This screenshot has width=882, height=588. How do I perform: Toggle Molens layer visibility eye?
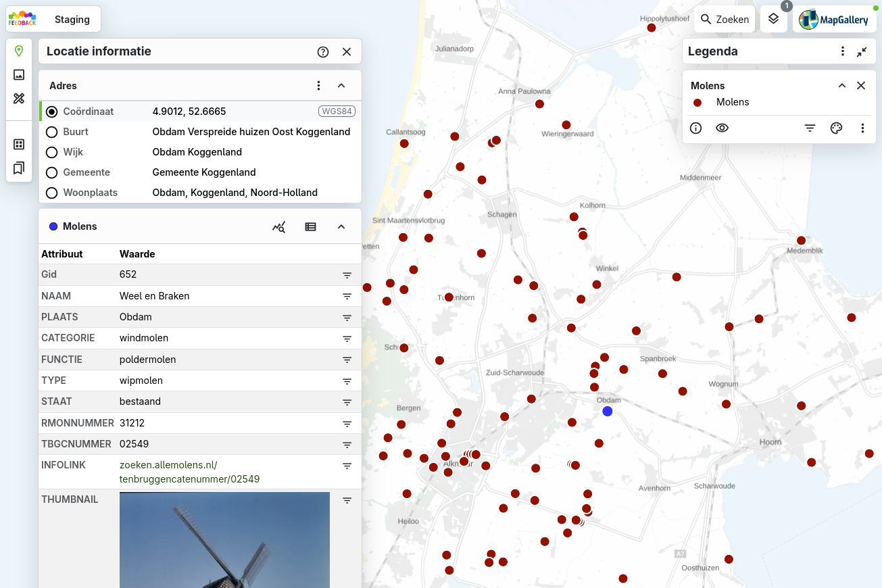[x=722, y=128]
